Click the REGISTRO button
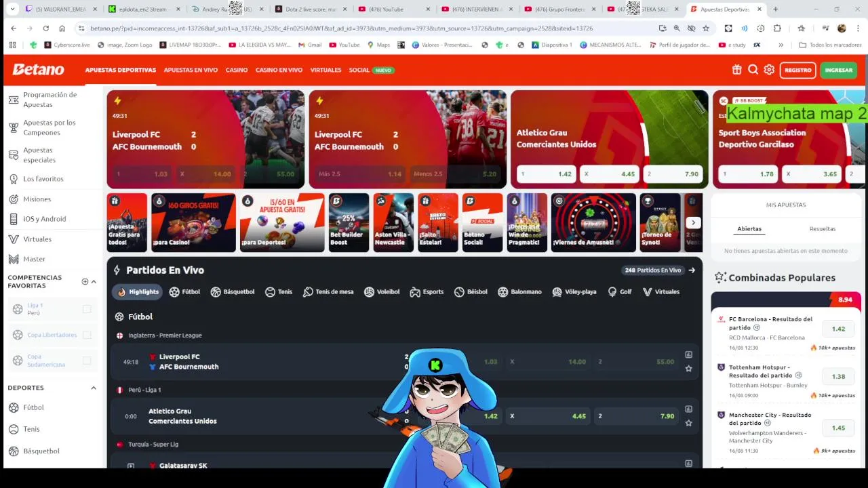The image size is (868, 488). click(x=797, y=70)
